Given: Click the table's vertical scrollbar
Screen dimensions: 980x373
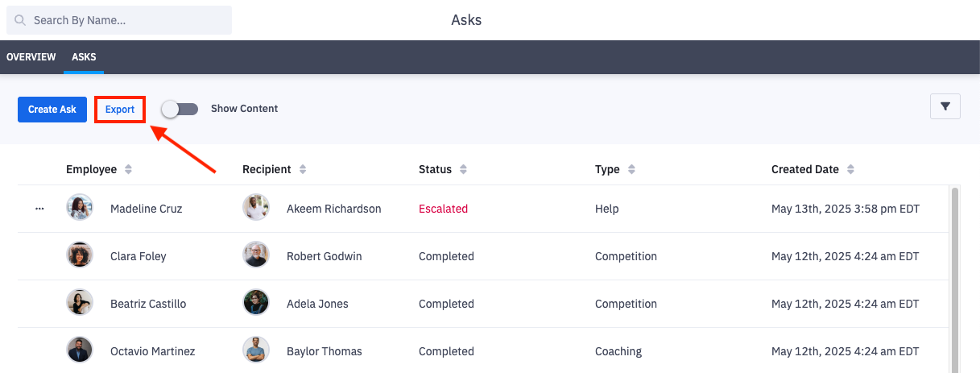Looking at the screenshot, I should tap(955, 274).
